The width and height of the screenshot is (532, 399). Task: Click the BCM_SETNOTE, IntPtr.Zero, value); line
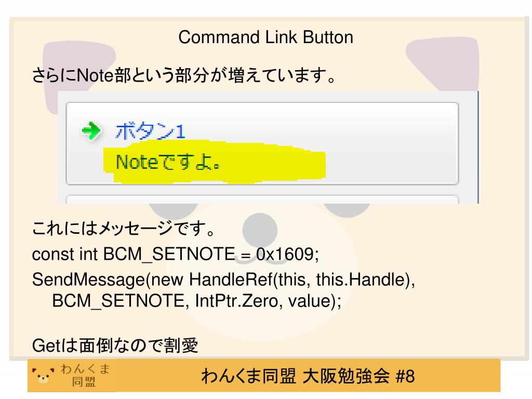197,301
